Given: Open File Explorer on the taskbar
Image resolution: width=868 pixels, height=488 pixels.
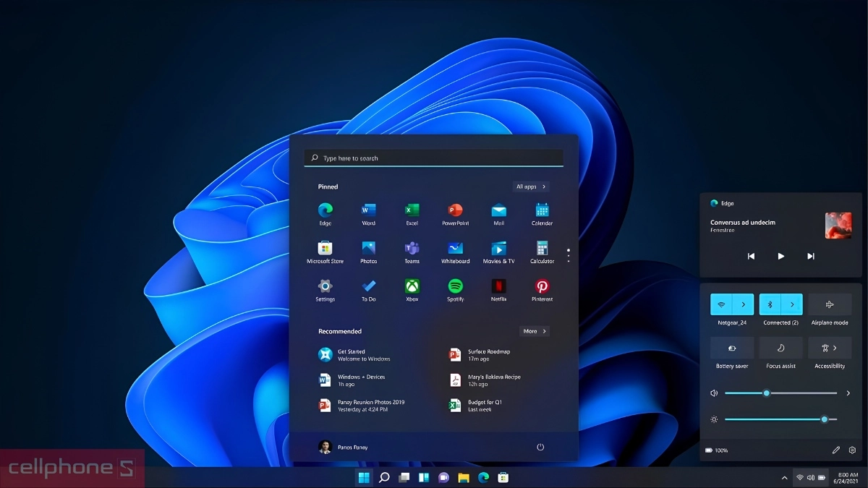Looking at the screenshot, I should click(464, 477).
